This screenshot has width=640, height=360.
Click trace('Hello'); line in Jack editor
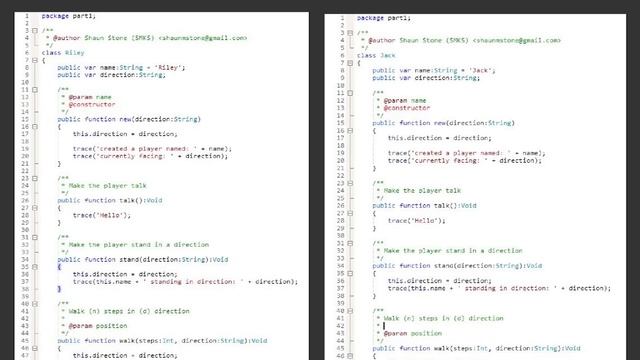coord(416,221)
